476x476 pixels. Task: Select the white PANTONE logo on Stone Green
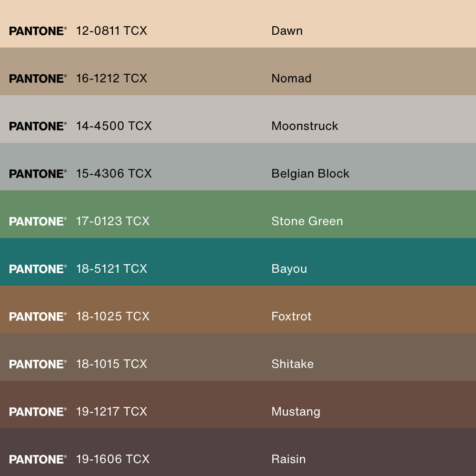pyautogui.click(x=38, y=221)
